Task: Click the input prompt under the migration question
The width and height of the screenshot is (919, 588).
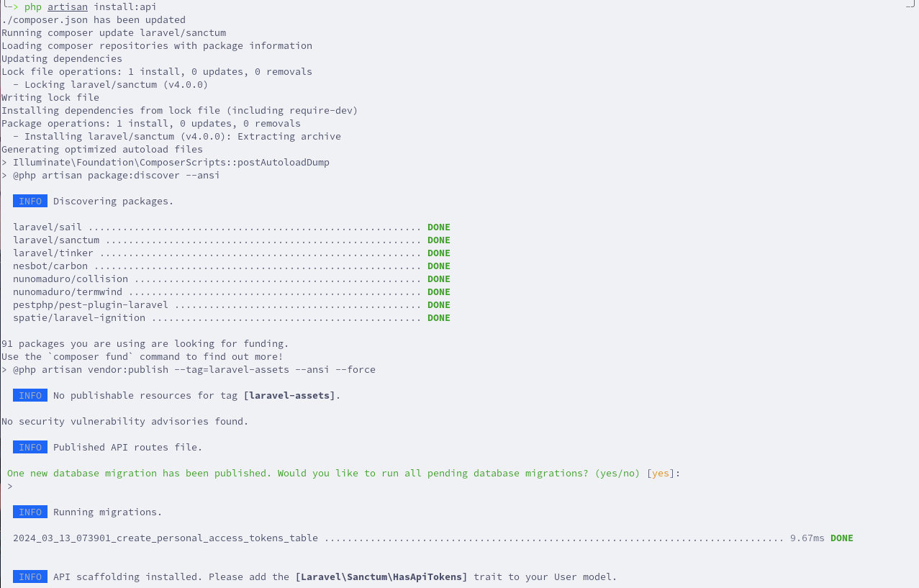Action: tap(10, 486)
